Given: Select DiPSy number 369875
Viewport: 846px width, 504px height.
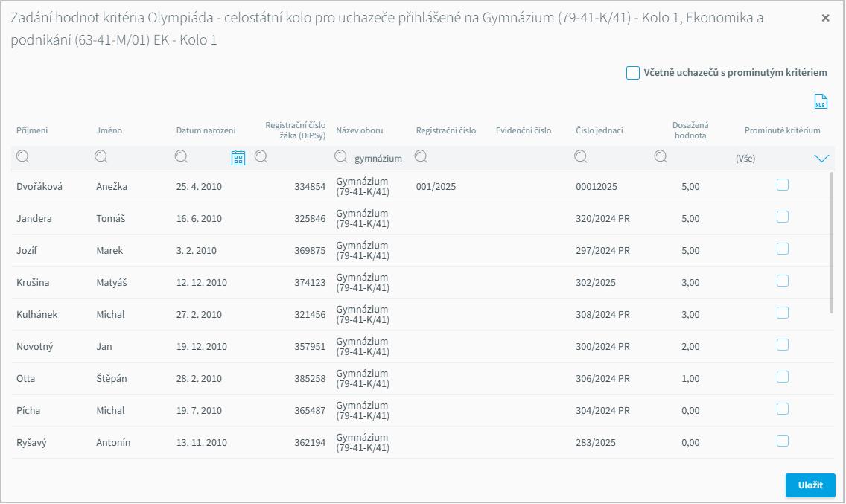Looking at the screenshot, I should (x=311, y=250).
